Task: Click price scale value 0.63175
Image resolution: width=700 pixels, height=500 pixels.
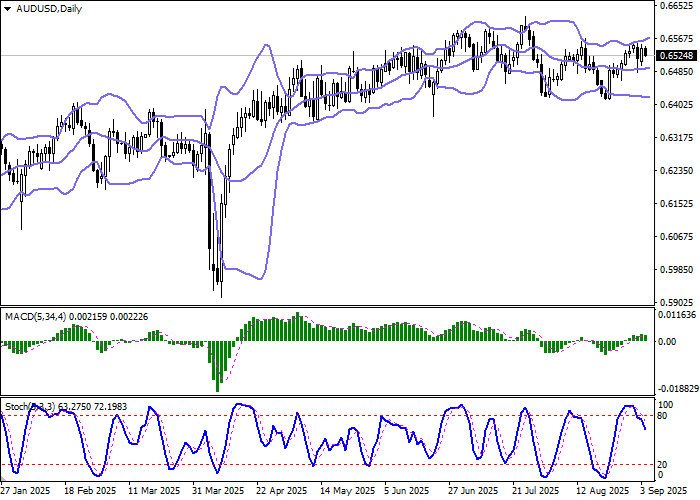Action: 677,138
